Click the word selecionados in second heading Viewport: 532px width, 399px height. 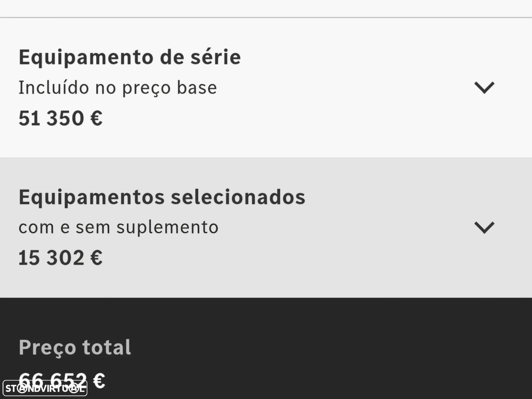(238, 197)
